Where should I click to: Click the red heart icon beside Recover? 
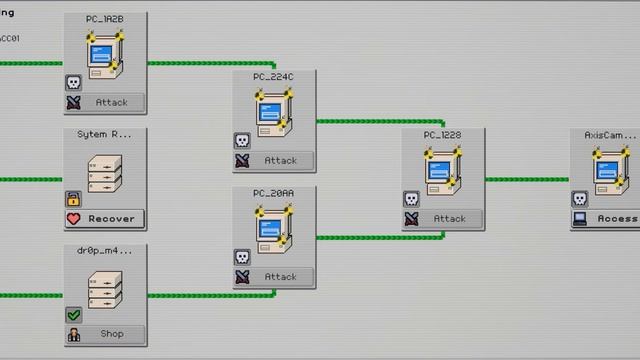tap(73, 219)
